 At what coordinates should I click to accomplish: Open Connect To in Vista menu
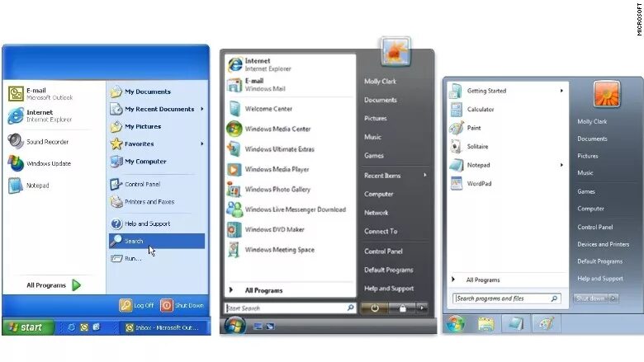pos(381,231)
